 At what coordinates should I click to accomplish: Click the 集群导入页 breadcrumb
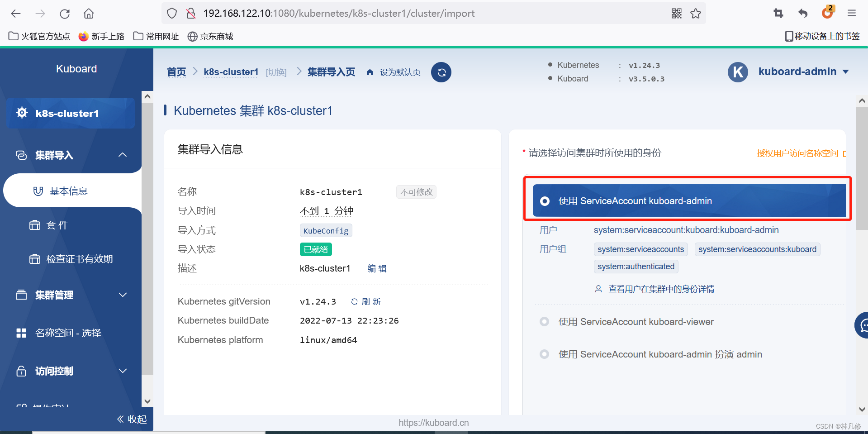(332, 72)
